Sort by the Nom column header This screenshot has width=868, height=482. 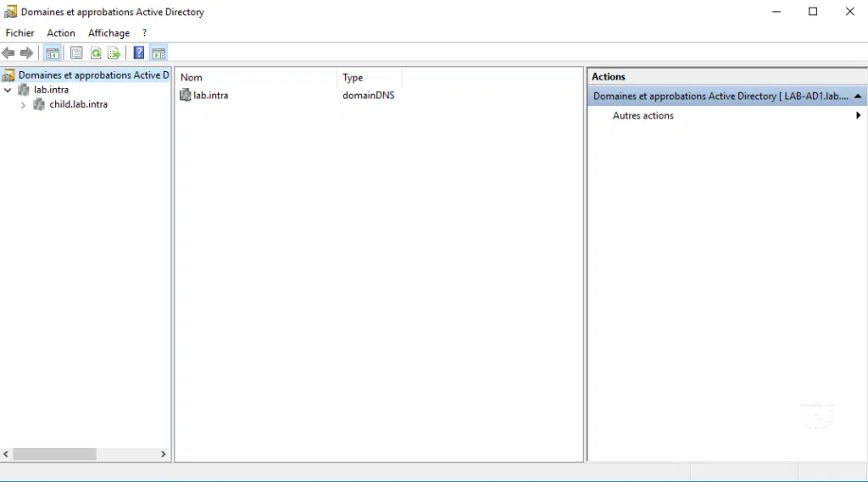coord(256,77)
